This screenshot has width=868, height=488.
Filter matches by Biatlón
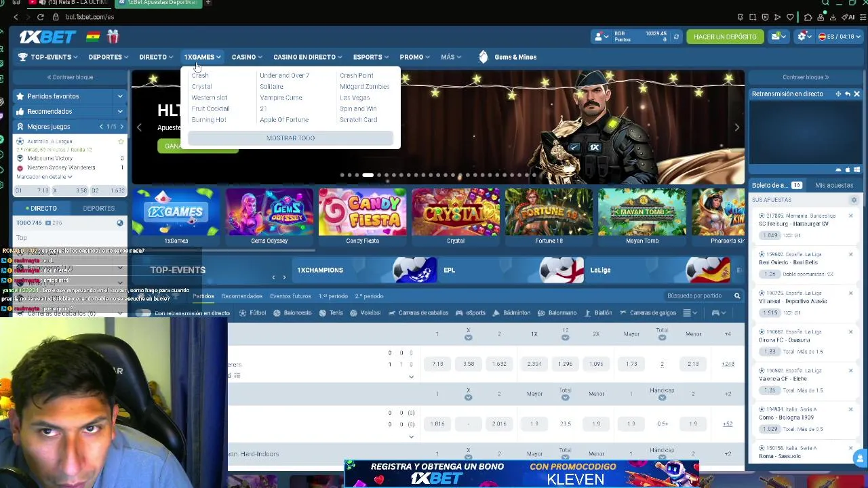[597, 313]
